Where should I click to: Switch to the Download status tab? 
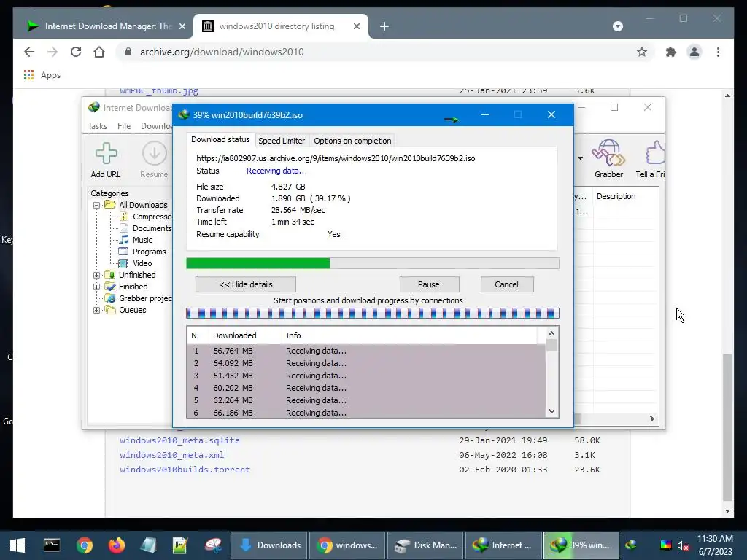coord(220,139)
